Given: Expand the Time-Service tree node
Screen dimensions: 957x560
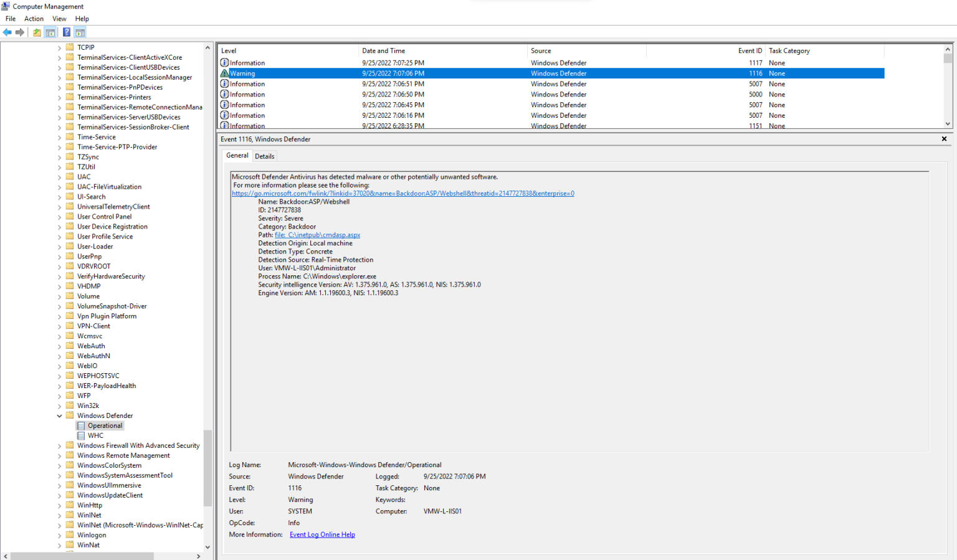Looking at the screenshot, I should click(x=59, y=136).
